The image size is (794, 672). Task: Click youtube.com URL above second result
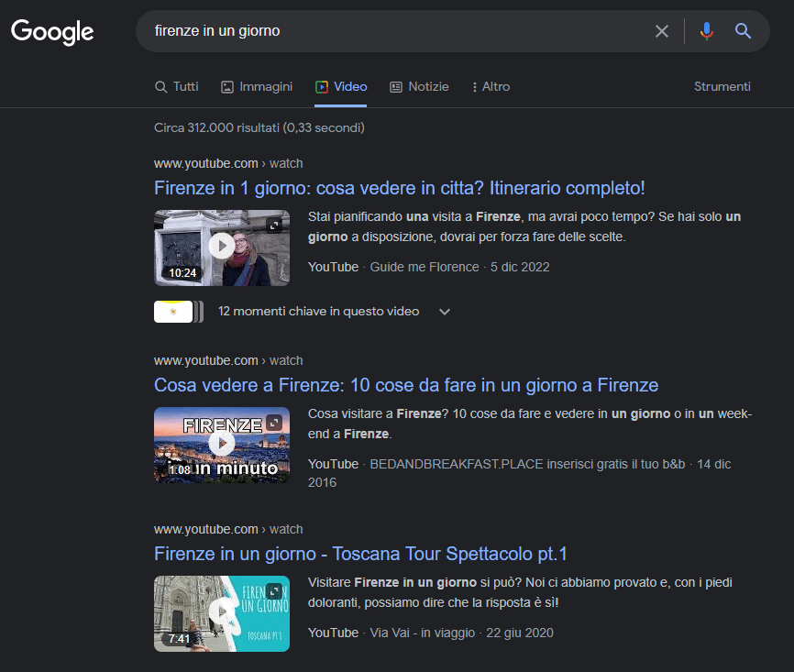(x=228, y=360)
